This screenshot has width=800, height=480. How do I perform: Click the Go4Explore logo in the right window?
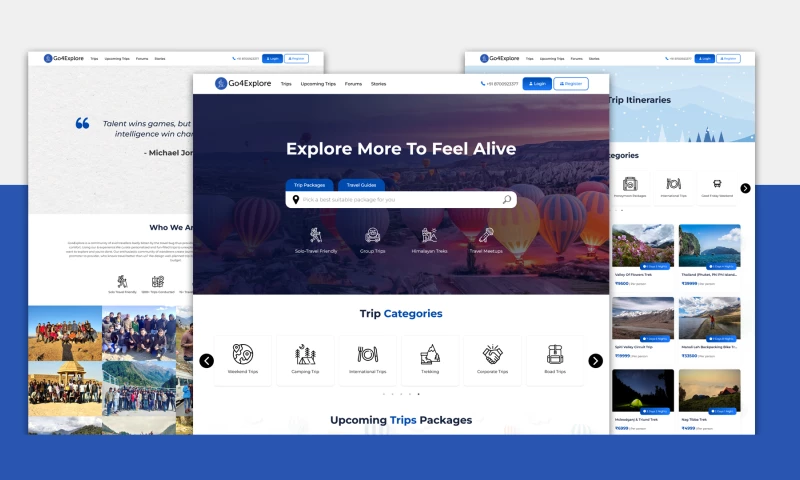(x=500, y=58)
